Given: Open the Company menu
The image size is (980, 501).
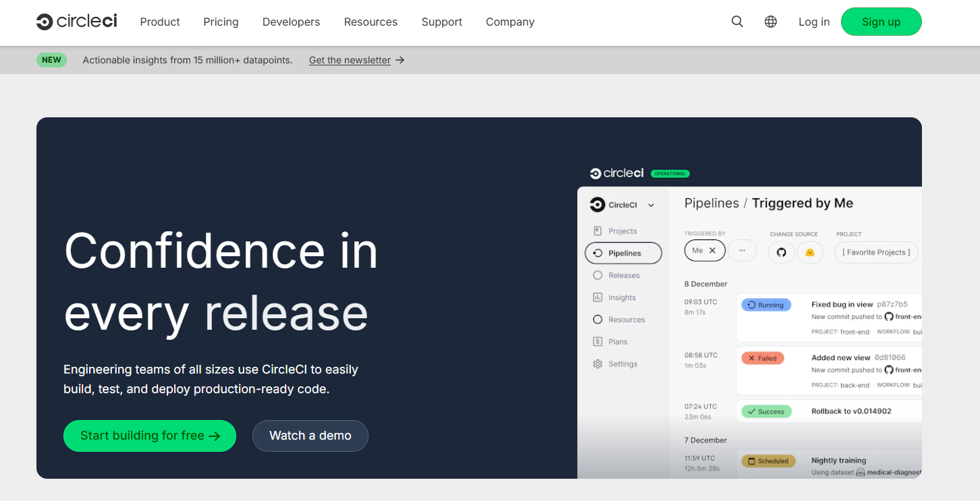Looking at the screenshot, I should tap(510, 22).
